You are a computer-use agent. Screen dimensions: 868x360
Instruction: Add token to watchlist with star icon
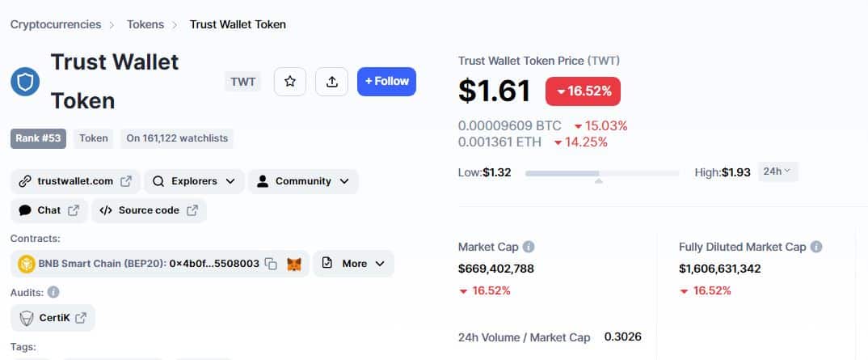[x=289, y=82]
